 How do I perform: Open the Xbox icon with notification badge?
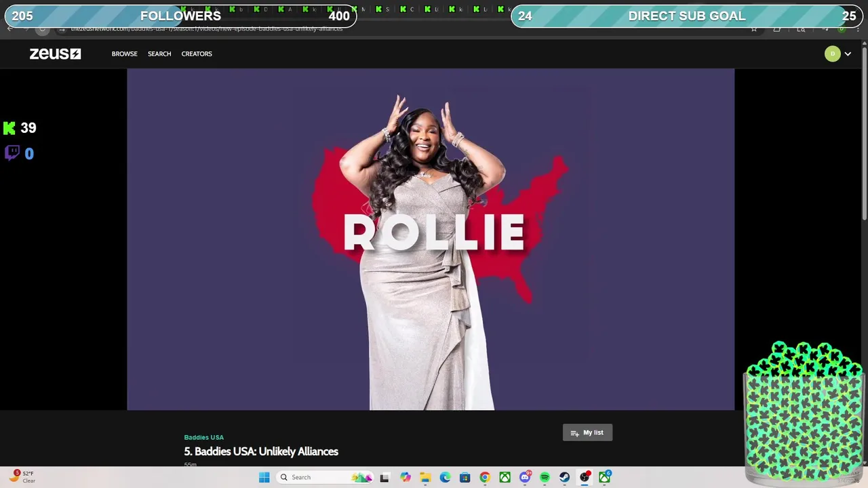[604, 477]
